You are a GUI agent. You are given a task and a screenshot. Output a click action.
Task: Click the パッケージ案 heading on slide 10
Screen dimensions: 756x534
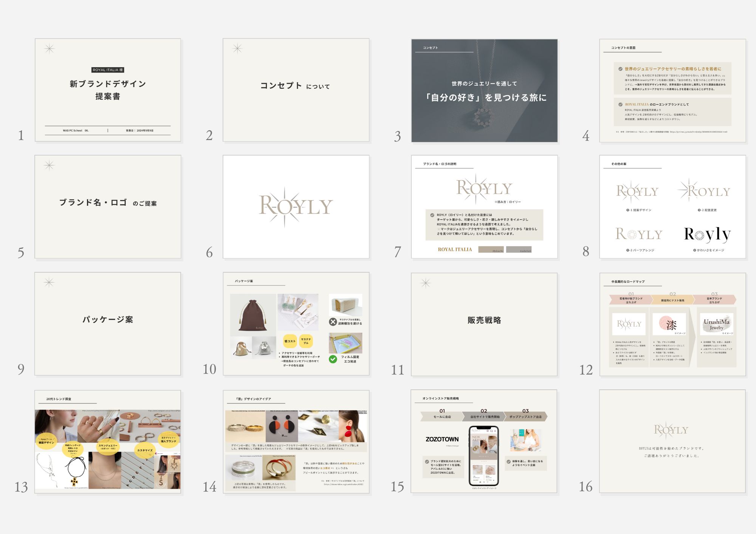(x=244, y=281)
